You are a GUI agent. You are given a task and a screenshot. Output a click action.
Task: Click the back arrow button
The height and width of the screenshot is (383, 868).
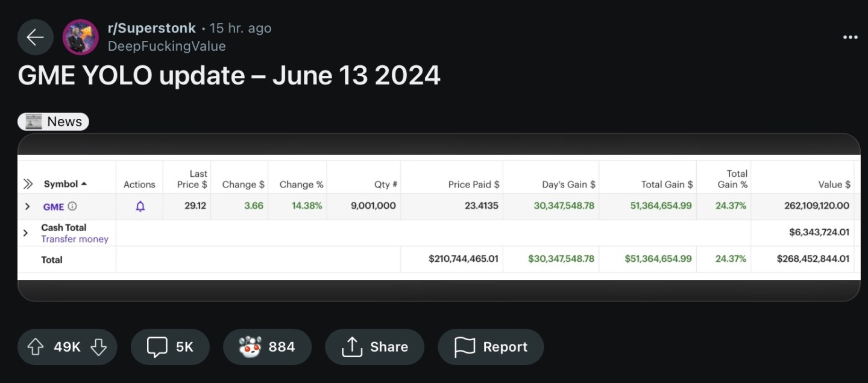36,37
